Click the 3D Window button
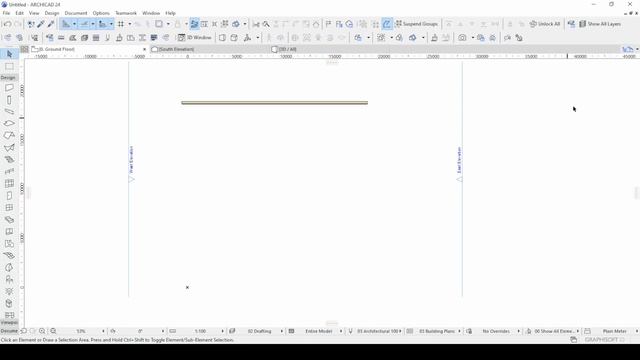 [x=195, y=38]
